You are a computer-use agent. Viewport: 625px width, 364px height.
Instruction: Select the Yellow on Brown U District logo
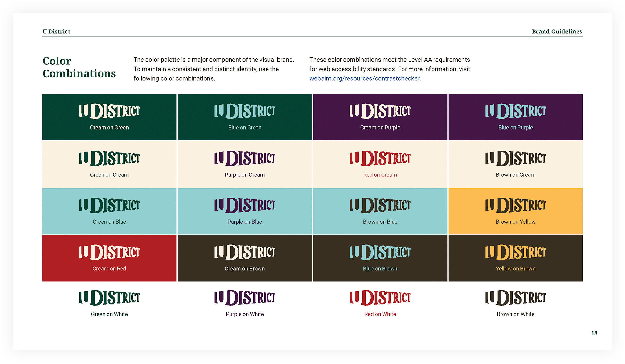click(x=515, y=252)
